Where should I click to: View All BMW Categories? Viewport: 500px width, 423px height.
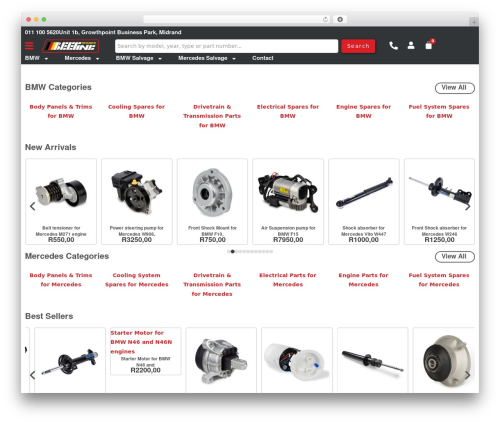coord(455,88)
